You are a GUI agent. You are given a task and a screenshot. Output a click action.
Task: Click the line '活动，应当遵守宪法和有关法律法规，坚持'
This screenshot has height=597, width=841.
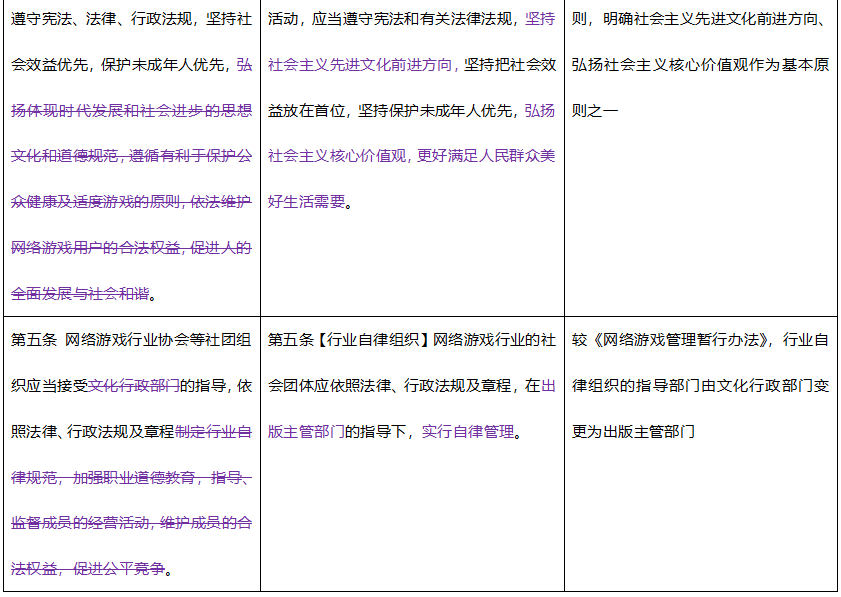click(x=411, y=19)
